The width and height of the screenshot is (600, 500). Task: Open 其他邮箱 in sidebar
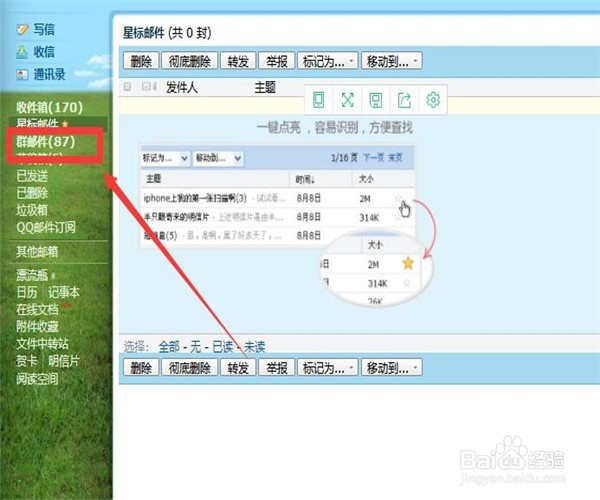coord(37,252)
